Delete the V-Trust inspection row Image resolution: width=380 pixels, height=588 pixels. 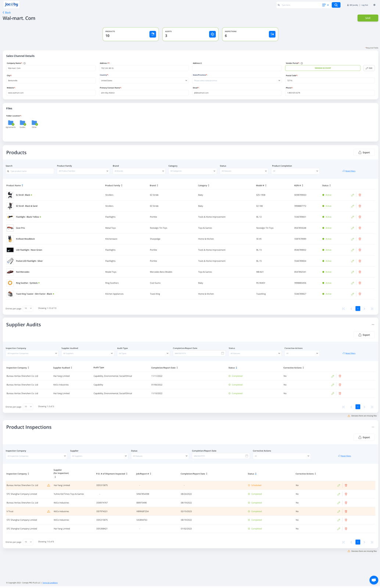tap(346, 512)
